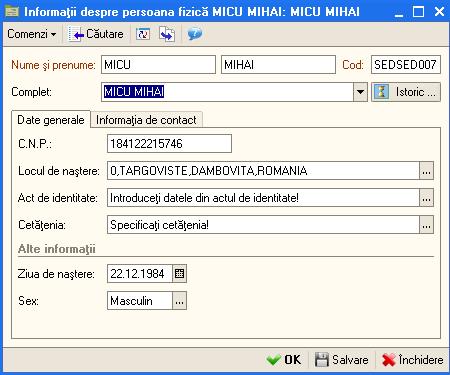Confirm with the OK button
This screenshot has height=375, width=450.
284,360
